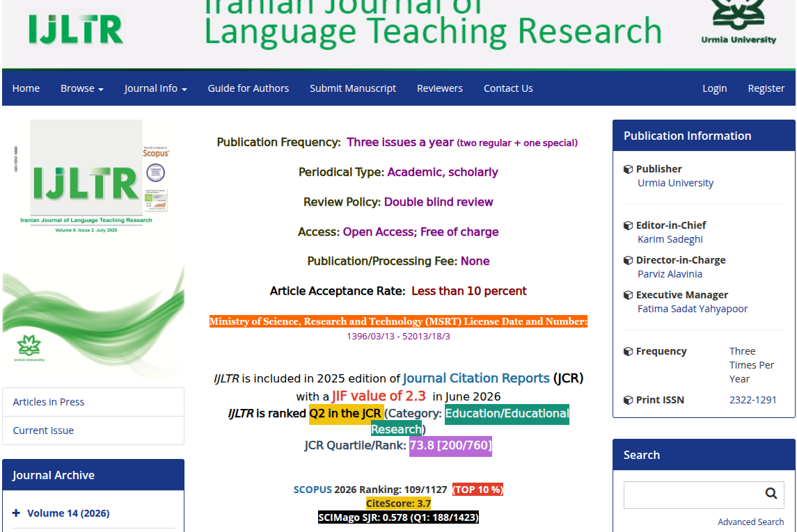Open the Browse dropdown menu
The height and width of the screenshot is (532, 797).
click(82, 88)
